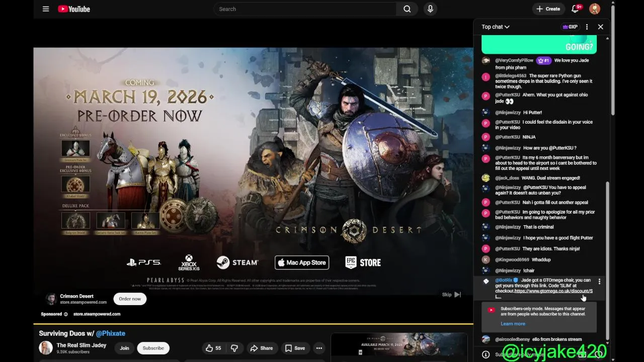Click the search magnifier button
This screenshot has width=644, height=362.
click(407, 9)
